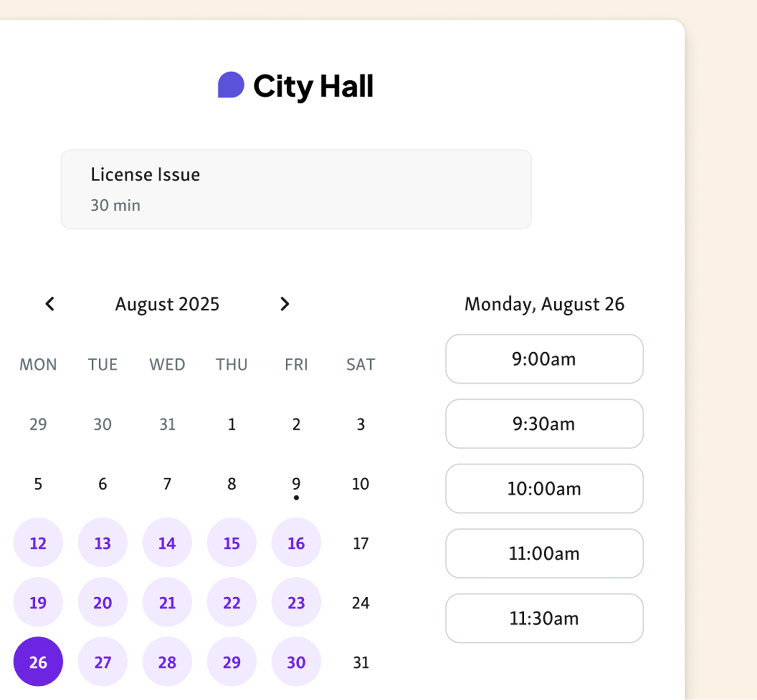The width and height of the screenshot is (757, 700).
Task: Open the License Issue 30 min card
Action: click(296, 189)
